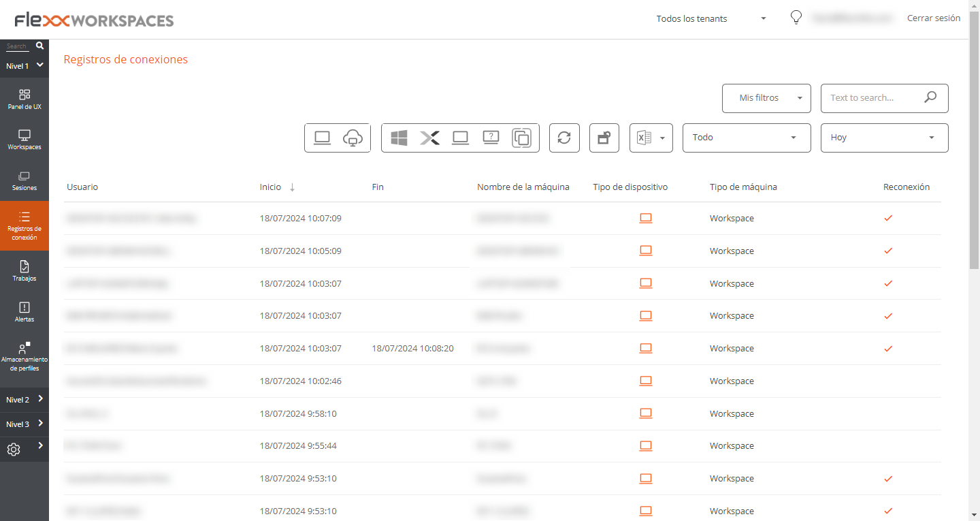Screen dimensions: 980x521
Task: Click the scrollbar down arrow
Action: click(x=974, y=515)
